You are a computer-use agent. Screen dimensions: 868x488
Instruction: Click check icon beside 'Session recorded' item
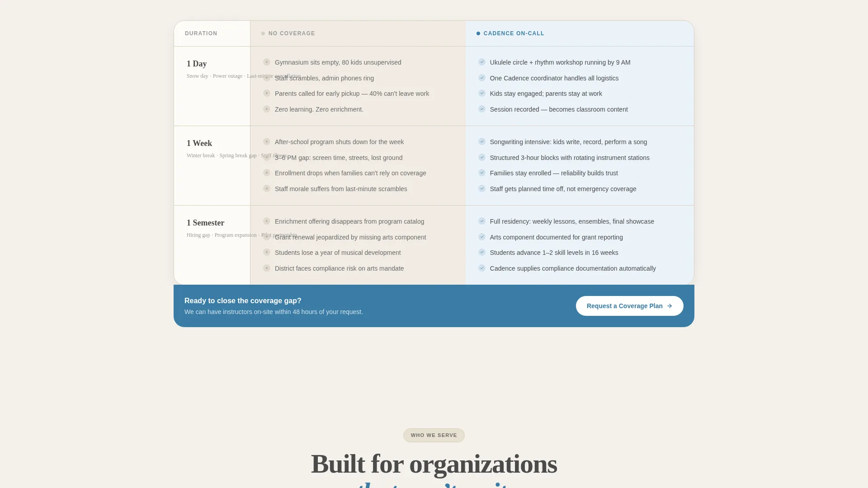(482, 109)
